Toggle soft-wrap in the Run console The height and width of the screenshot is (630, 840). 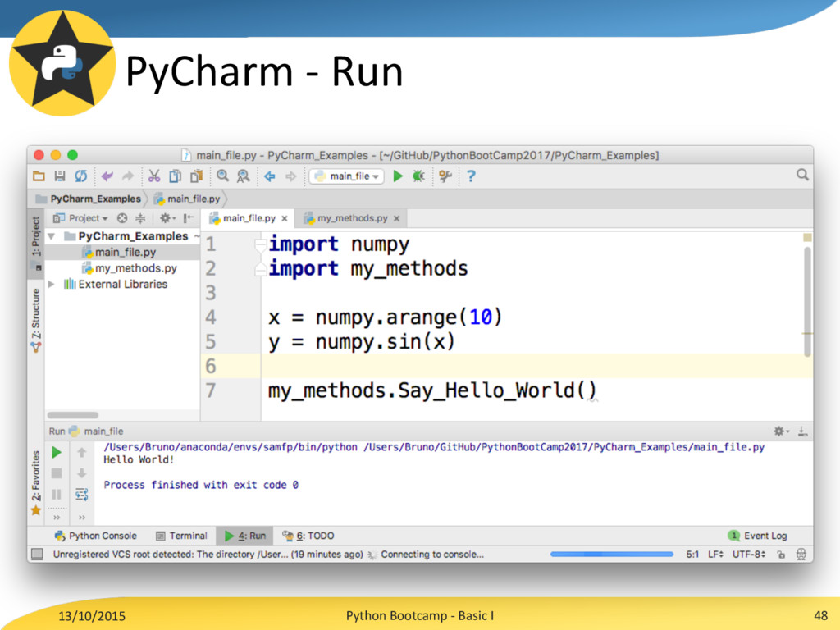pos(82,495)
